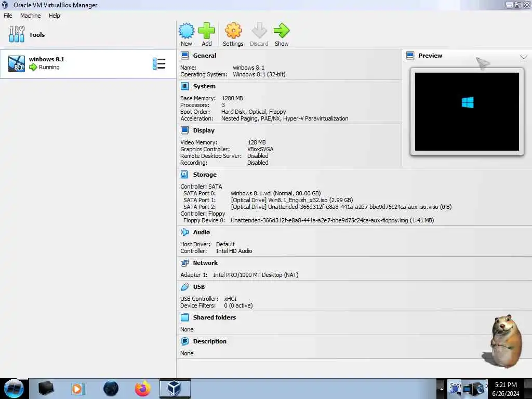Screen dimensions: 532x399
Task: Open the Storage settings header link
Action: (x=205, y=175)
